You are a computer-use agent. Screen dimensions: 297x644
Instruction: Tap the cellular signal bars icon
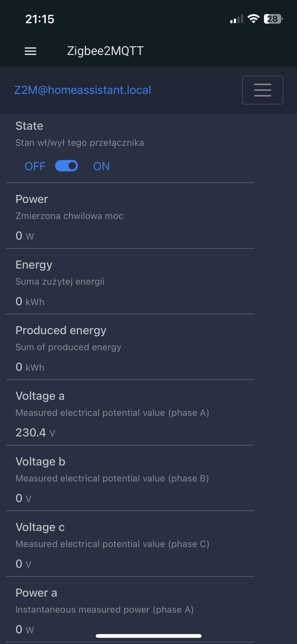tap(236, 19)
